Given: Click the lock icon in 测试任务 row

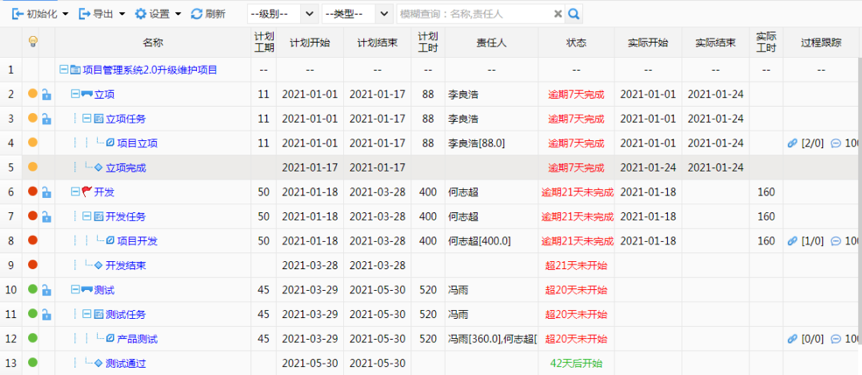Looking at the screenshot, I should pos(47,314).
